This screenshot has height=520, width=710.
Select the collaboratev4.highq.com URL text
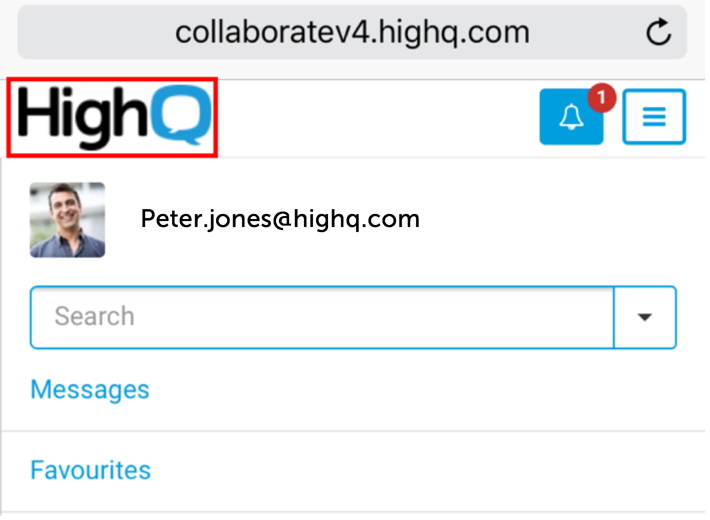coord(352,33)
